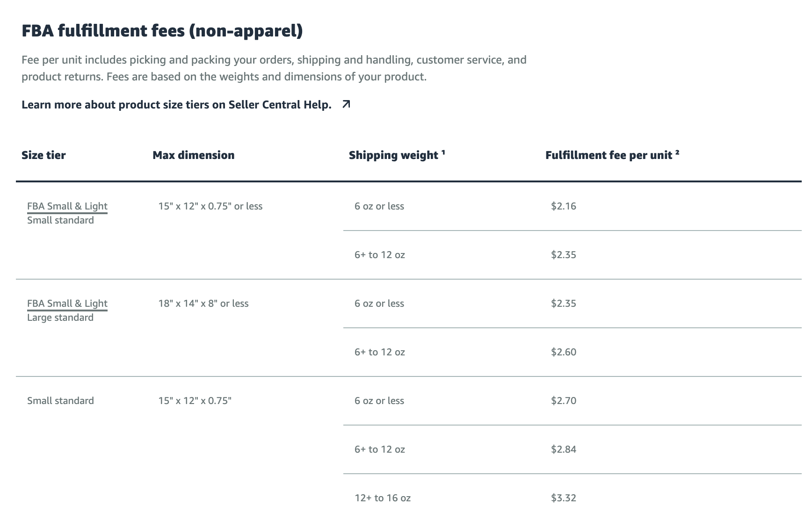This screenshot has height=520, width=812.
Task: Click 'Fulfillment fee per unit' column header
Action: [x=612, y=155]
